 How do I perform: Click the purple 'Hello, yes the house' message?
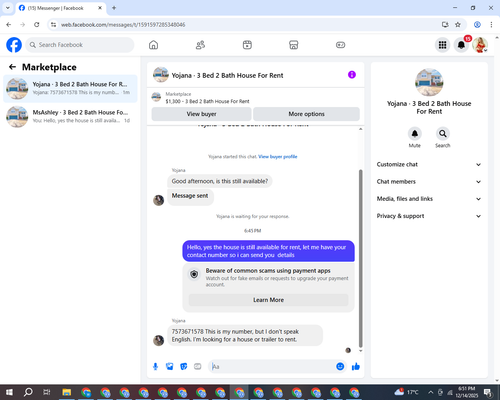[268, 251]
